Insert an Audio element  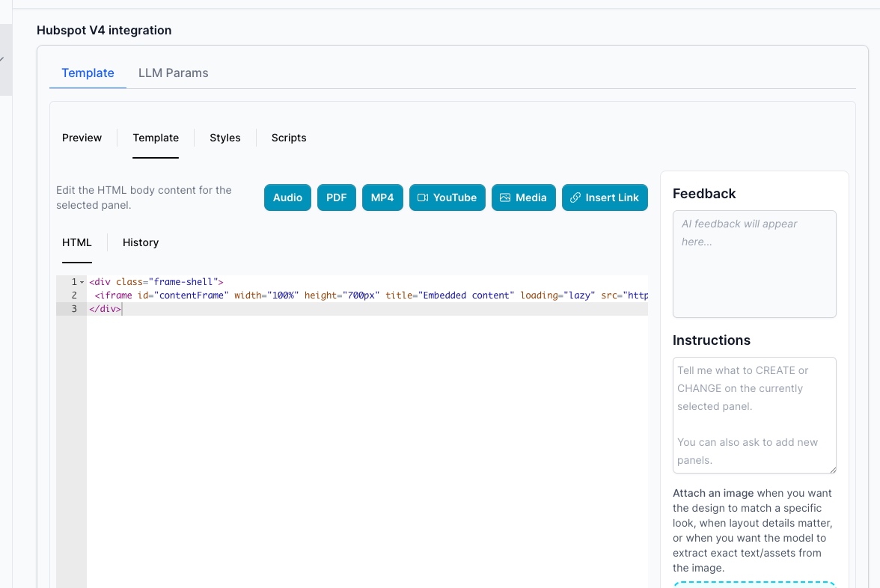[287, 197]
